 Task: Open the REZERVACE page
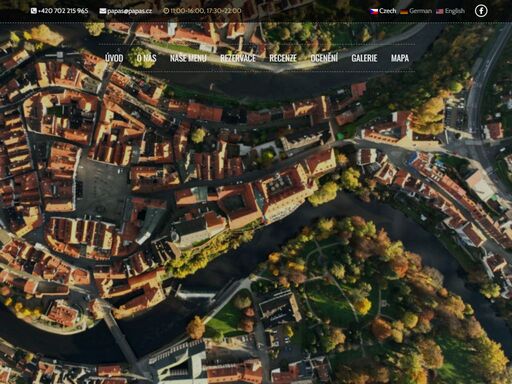pyautogui.click(x=238, y=58)
